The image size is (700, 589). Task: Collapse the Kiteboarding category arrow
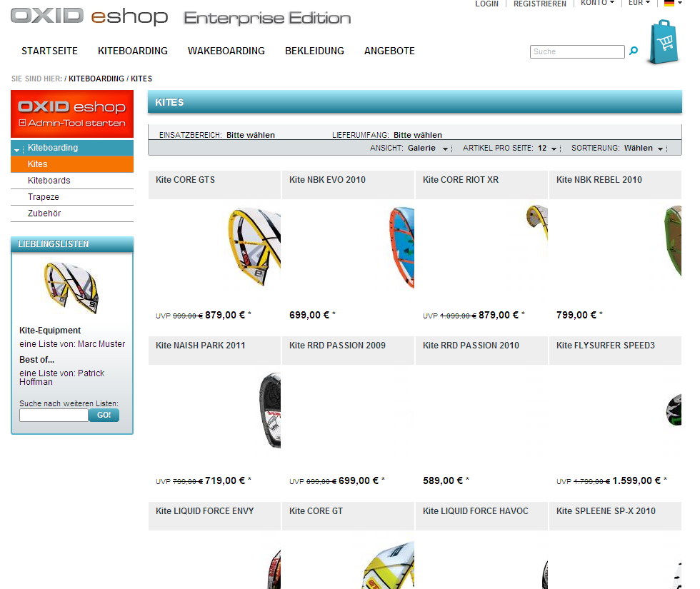16,151
